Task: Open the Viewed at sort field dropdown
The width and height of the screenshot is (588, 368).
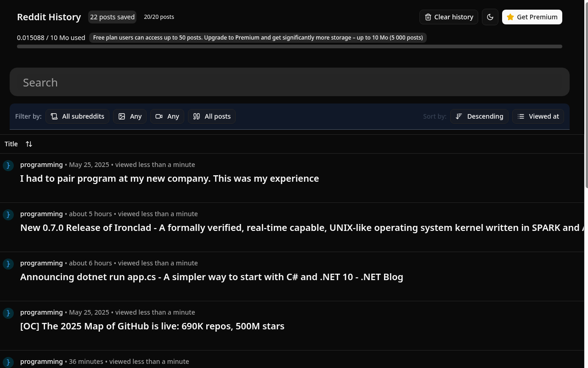Action: [538, 116]
